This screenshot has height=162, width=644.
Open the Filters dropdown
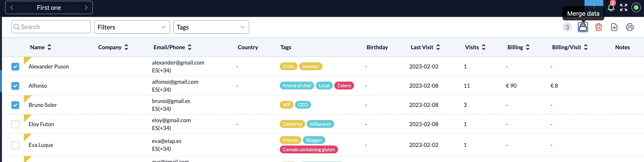132,27
